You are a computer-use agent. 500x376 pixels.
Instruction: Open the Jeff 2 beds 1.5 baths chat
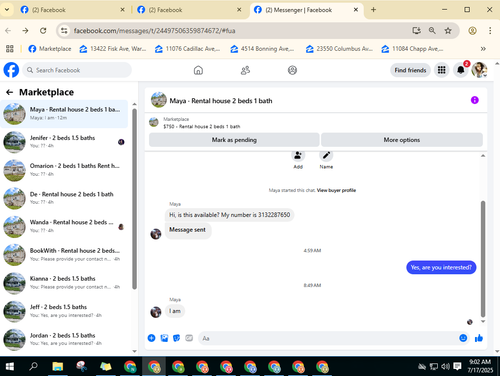(x=64, y=311)
